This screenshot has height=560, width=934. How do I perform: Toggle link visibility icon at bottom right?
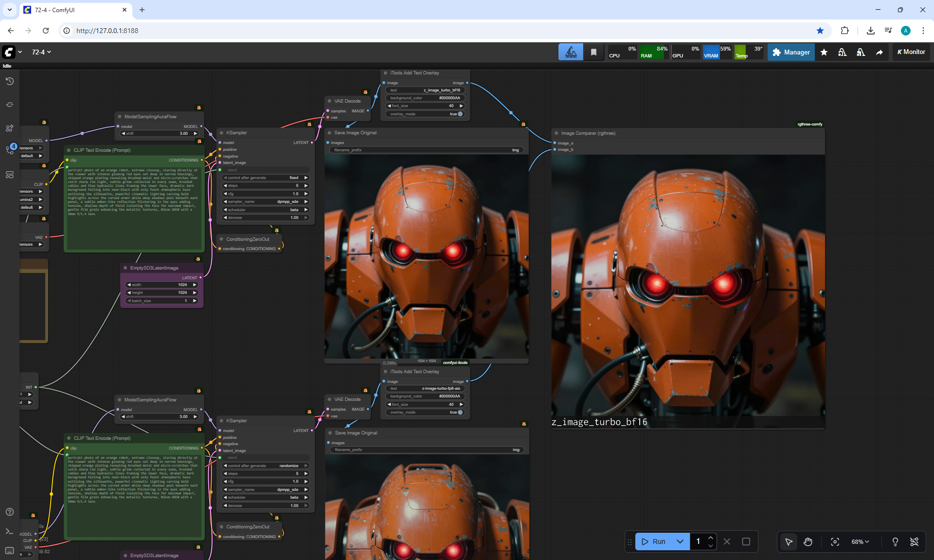(914, 542)
